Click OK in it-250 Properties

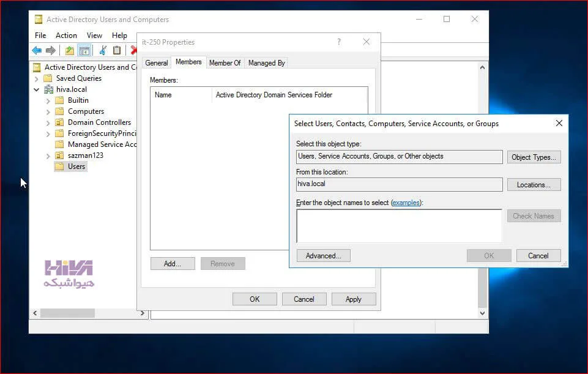pos(255,299)
